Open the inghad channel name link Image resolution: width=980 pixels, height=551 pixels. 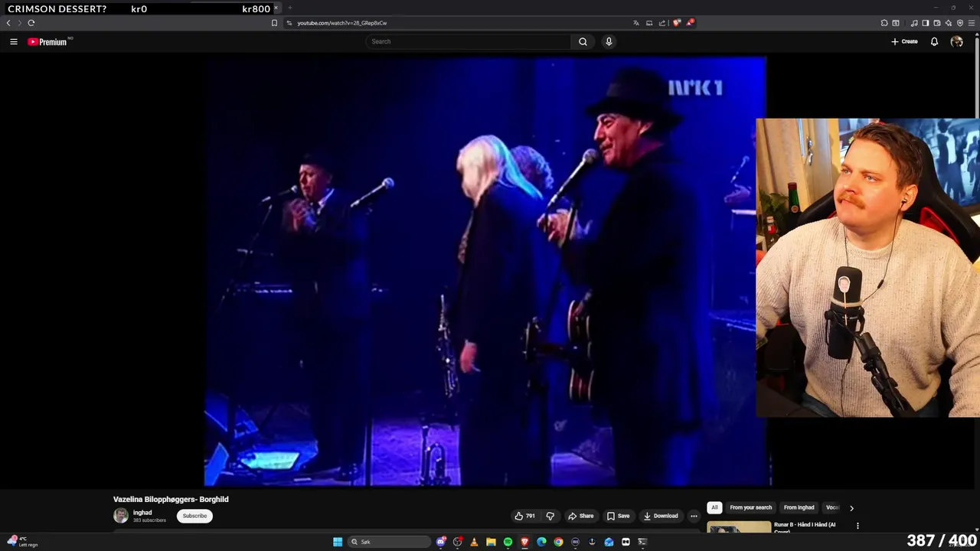click(x=142, y=513)
